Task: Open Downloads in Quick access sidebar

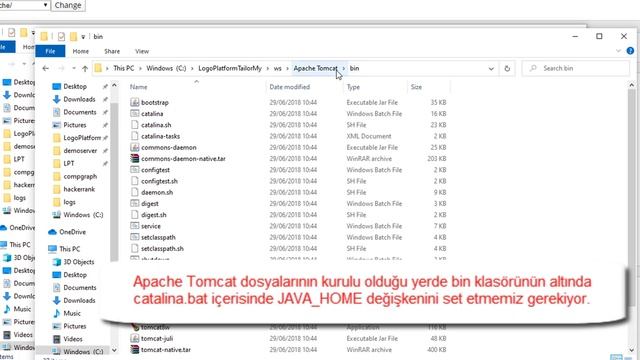Action: pos(79,99)
